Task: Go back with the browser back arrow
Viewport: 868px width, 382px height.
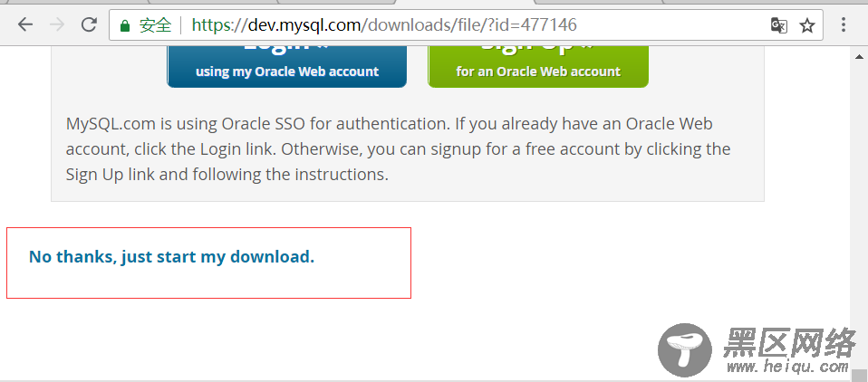Action: coord(24,24)
